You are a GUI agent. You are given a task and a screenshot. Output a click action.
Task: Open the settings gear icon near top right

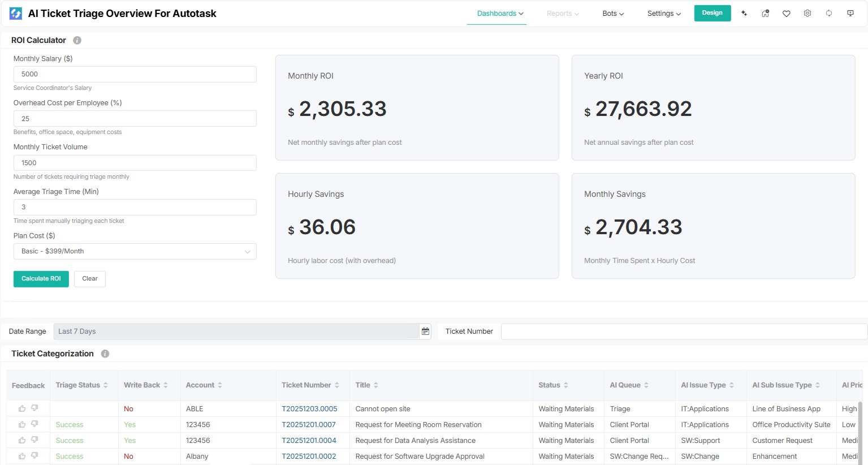pyautogui.click(x=807, y=12)
